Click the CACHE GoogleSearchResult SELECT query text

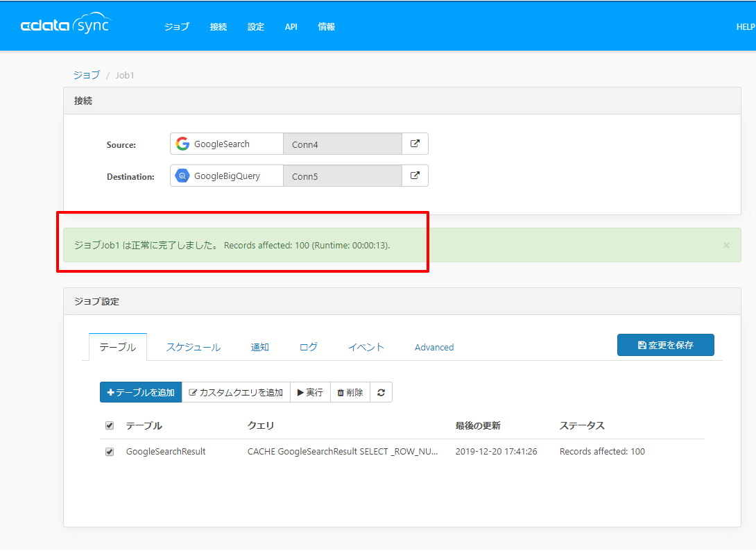pos(343,452)
